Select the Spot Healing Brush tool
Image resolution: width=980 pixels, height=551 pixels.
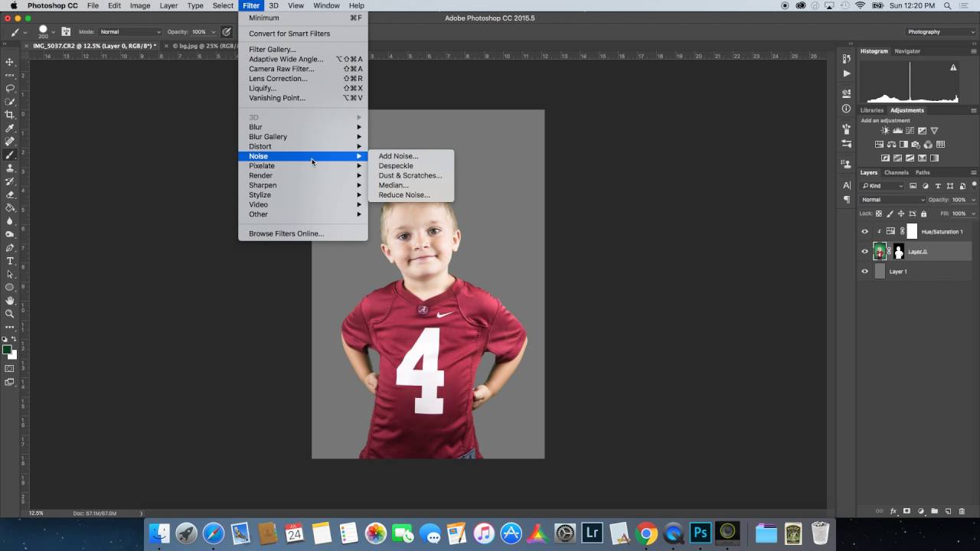pos(10,142)
